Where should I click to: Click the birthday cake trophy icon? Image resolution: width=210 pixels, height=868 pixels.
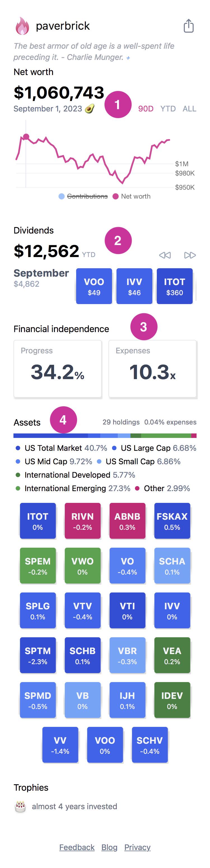[20, 806]
